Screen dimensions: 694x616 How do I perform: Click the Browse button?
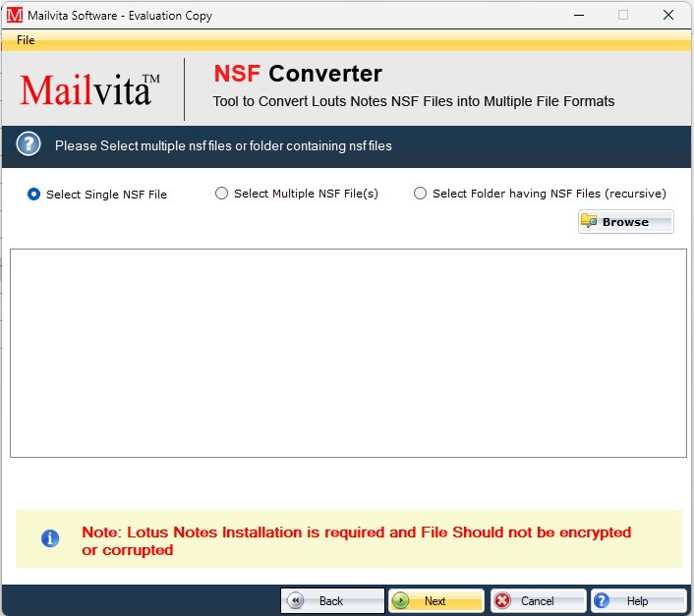(x=625, y=222)
